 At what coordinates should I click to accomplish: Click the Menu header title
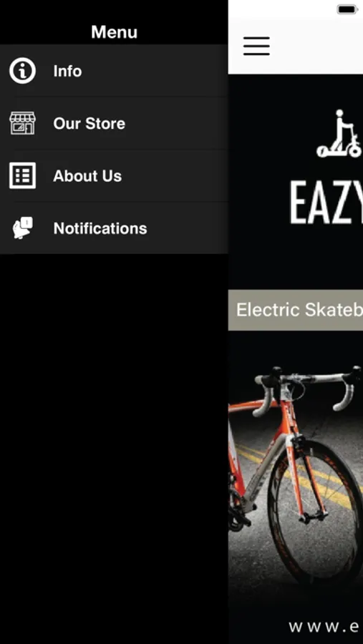pos(115,32)
